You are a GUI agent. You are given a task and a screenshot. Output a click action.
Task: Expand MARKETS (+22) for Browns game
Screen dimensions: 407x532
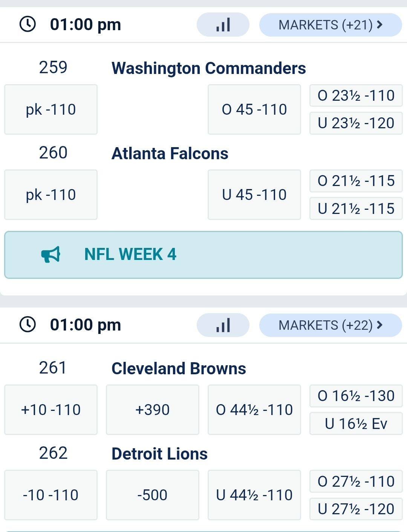tap(330, 325)
